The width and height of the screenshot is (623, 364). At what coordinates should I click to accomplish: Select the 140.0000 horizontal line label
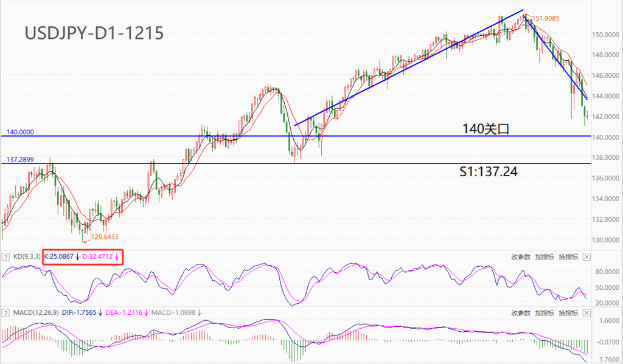[20, 132]
